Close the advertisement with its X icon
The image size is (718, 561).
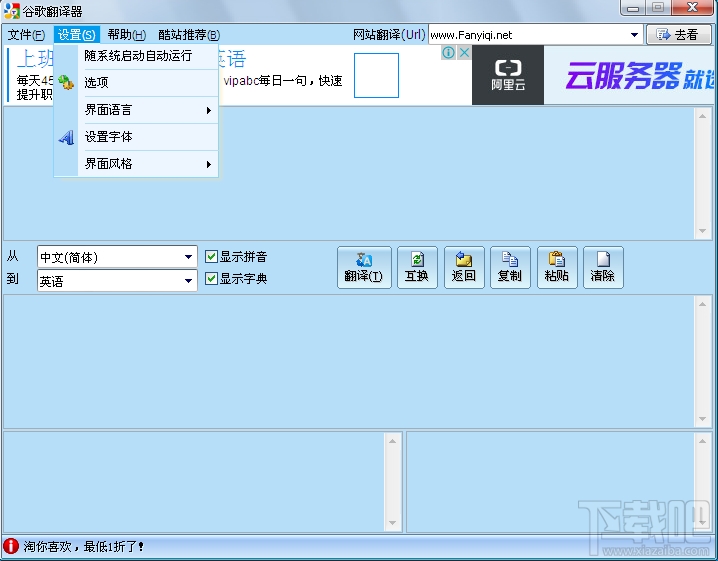[x=464, y=53]
